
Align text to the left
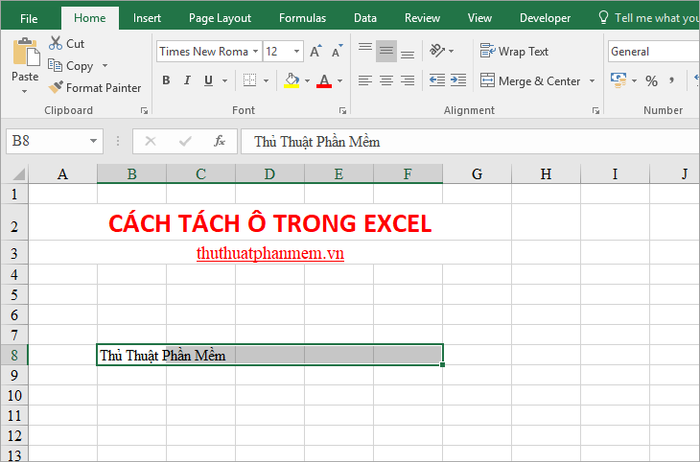tap(365, 80)
